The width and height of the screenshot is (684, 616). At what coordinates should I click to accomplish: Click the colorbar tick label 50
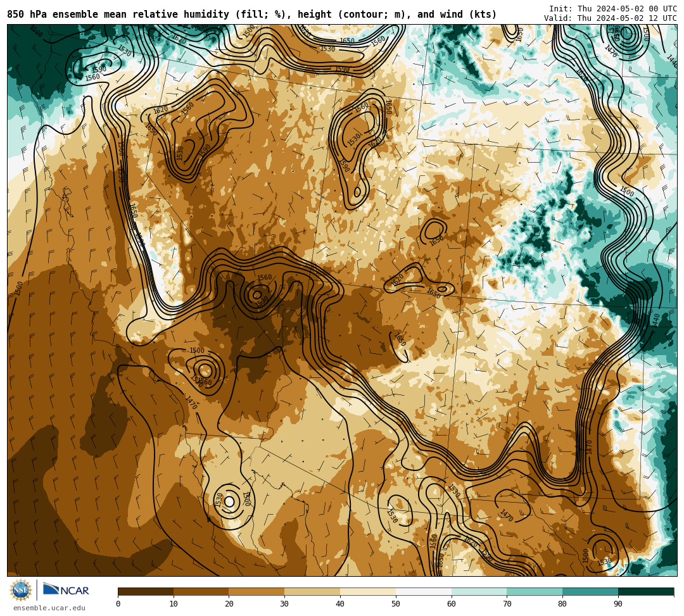tap(396, 604)
